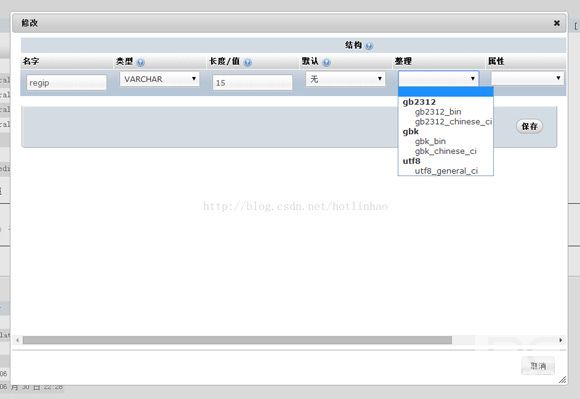
Task: Click the scrollbar right arrow
Action: click(561, 340)
